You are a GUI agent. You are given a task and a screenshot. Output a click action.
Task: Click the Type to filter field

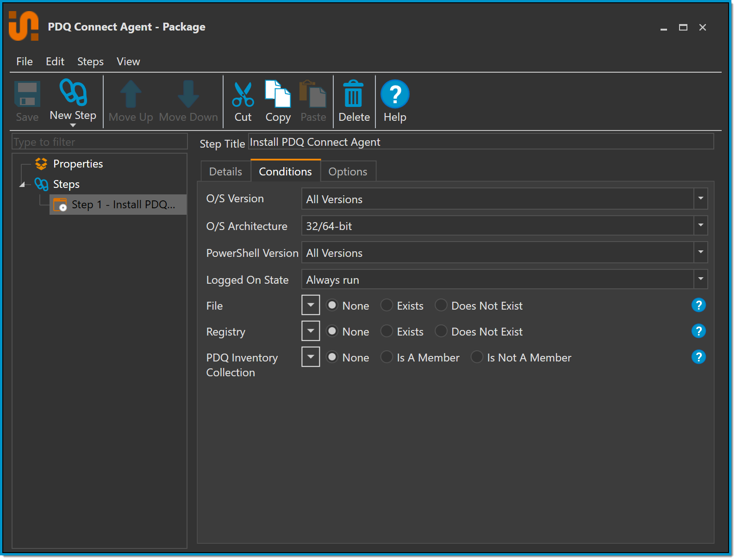[x=100, y=142]
